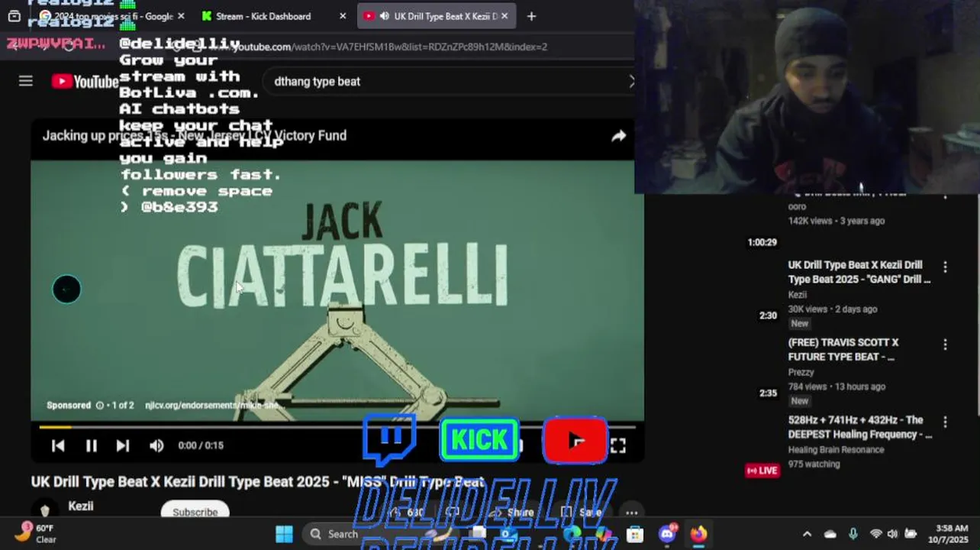Subscribe to the Kezii channel

(x=195, y=512)
